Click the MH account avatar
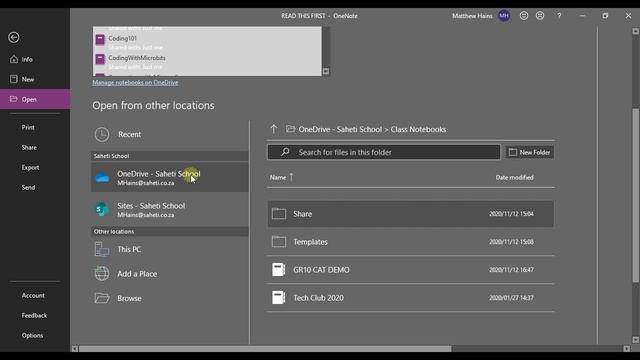Viewport: 640px width, 360px height. [504, 16]
